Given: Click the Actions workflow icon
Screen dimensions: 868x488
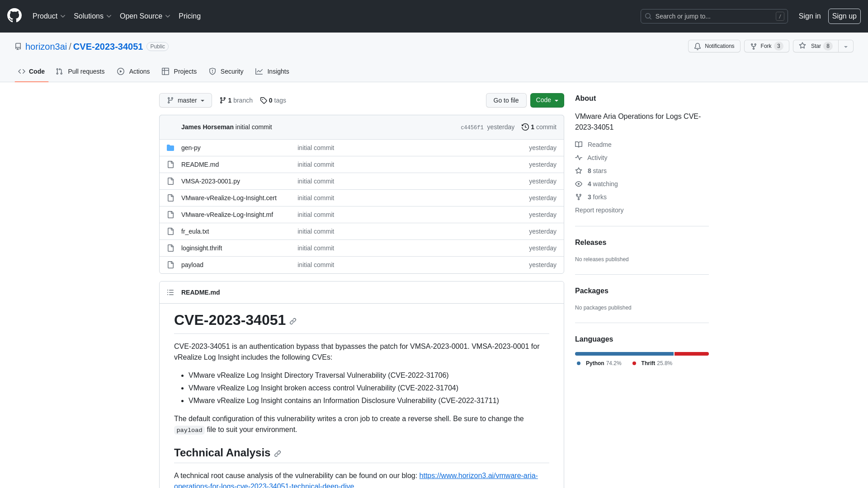Looking at the screenshot, I should click(120, 71).
